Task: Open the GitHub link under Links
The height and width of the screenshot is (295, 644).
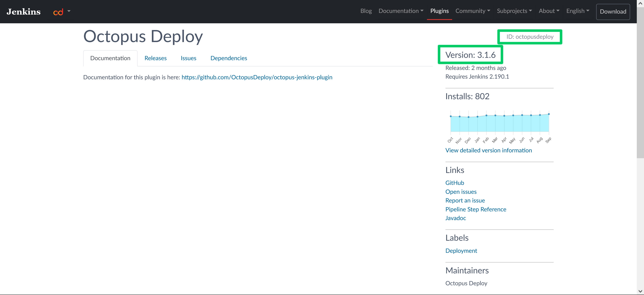Action: click(454, 183)
